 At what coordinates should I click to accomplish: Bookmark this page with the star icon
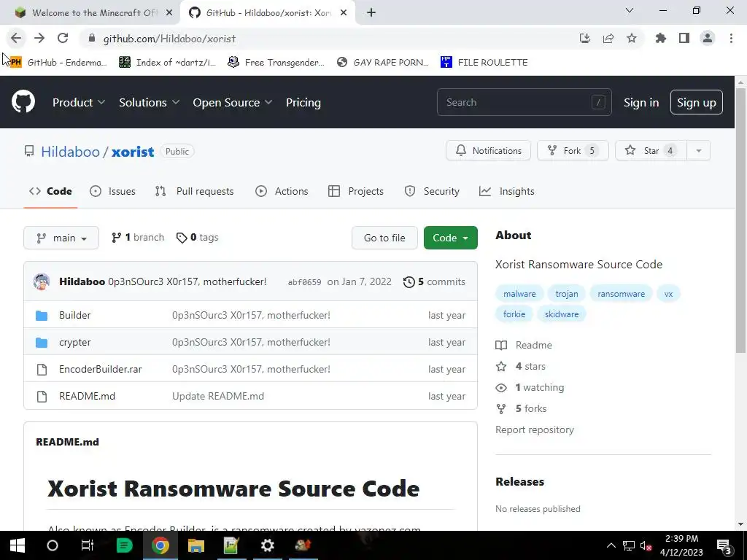click(x=631, y=39)
